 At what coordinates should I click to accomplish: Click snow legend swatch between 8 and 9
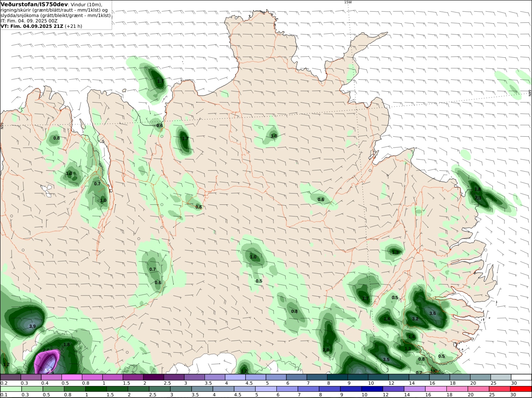[x=337, y=377]
